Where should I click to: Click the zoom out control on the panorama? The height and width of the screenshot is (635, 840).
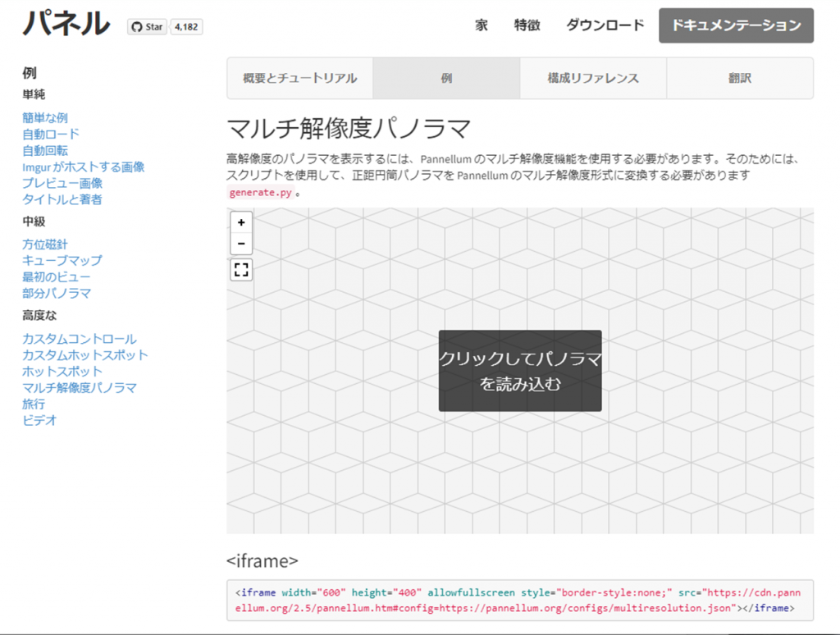pyautogui.click(x=240, y=243)
